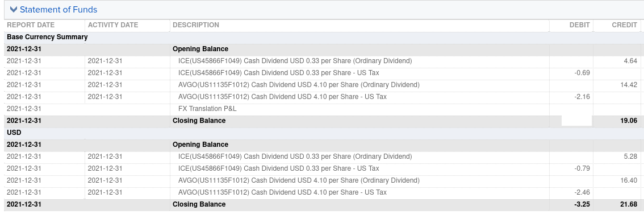Click the ICE US Tax description with debit -0.79
This screenshot has height=214, width=644.
tap(278, 168)
